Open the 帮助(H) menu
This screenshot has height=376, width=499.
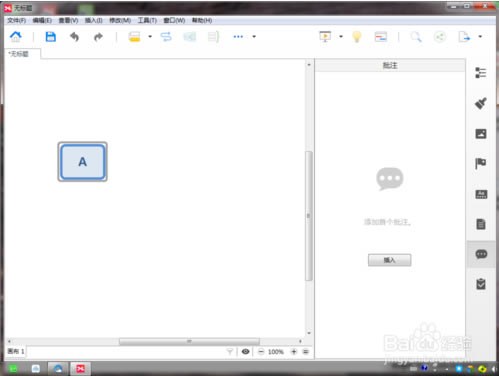(202, 21)
